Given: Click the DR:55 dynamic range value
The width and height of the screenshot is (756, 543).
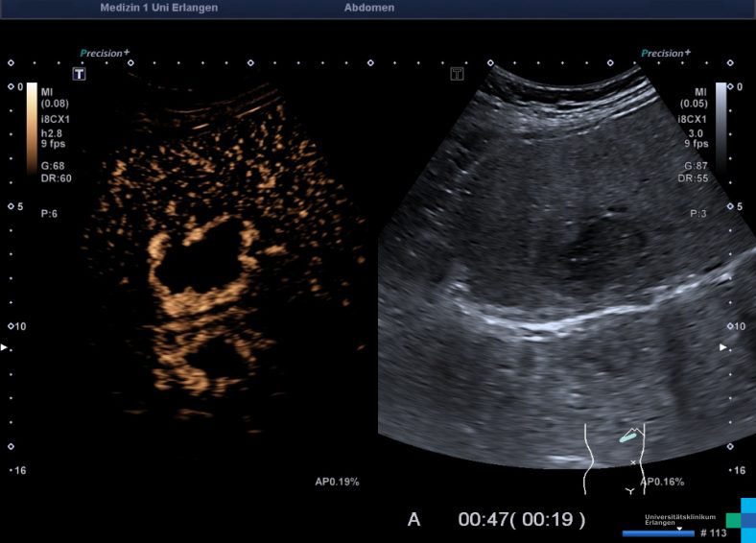Looking at the screenshot, I should [692, 178].
